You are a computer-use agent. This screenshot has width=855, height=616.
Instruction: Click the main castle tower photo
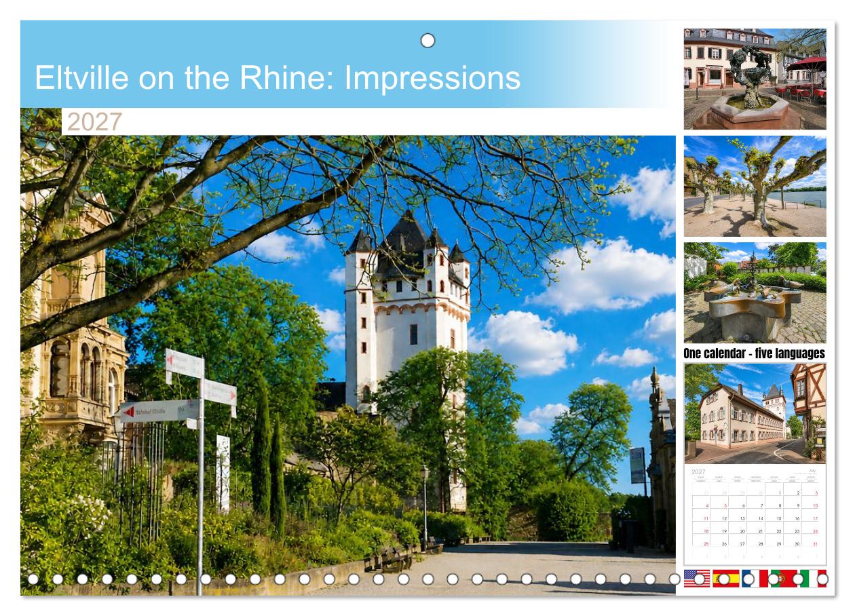(x=348, y=365)
